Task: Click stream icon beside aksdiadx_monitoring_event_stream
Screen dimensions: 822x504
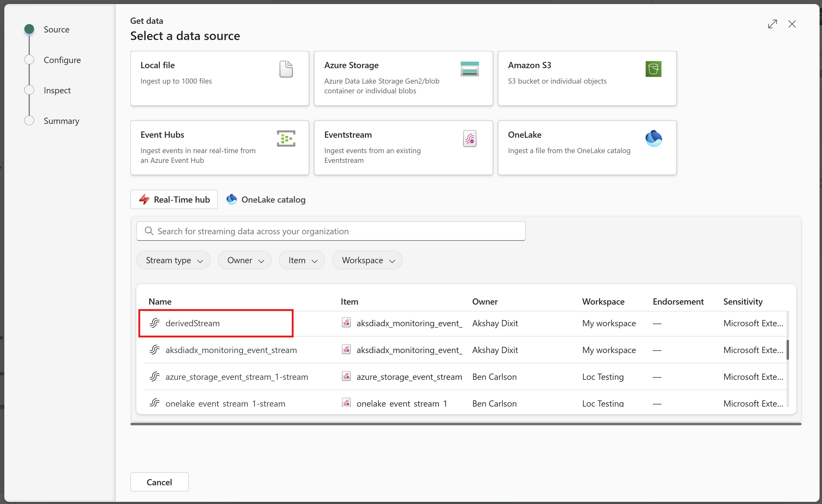Action: [x=154, y=350]
